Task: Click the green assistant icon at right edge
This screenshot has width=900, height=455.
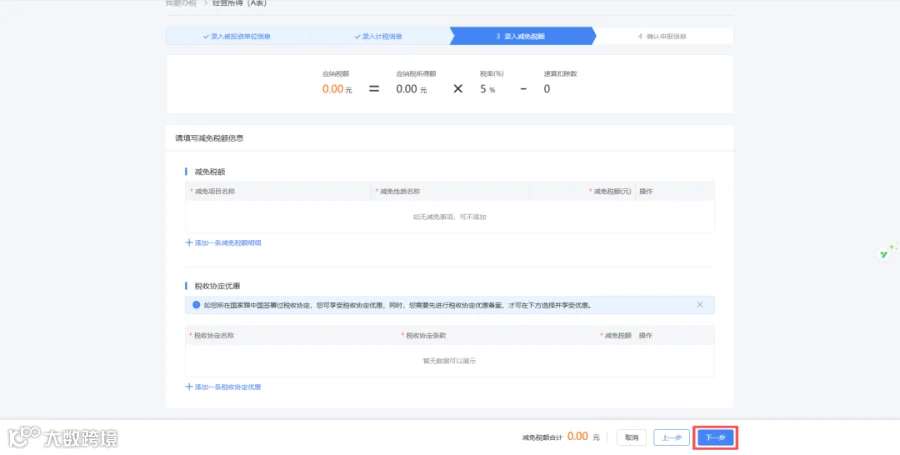Action: tap(884, 254)
